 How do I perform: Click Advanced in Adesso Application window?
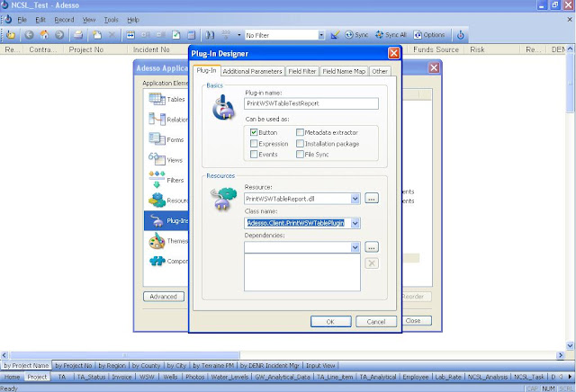[164, 297]
